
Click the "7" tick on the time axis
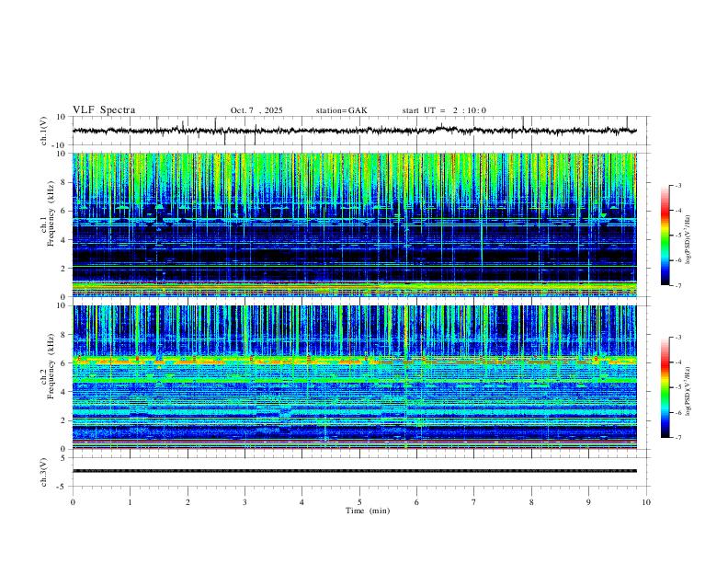pos(474,502)
